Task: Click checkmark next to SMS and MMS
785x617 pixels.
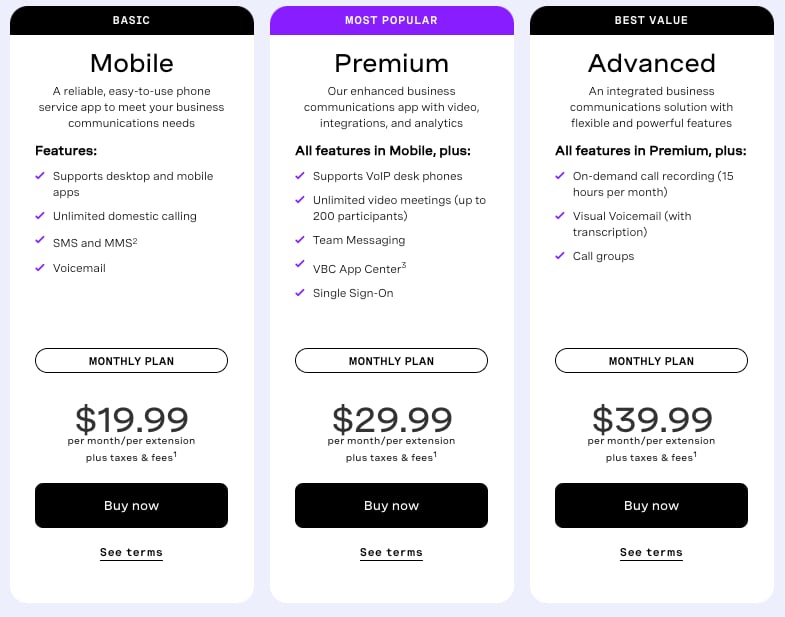Action: [40, 240]
